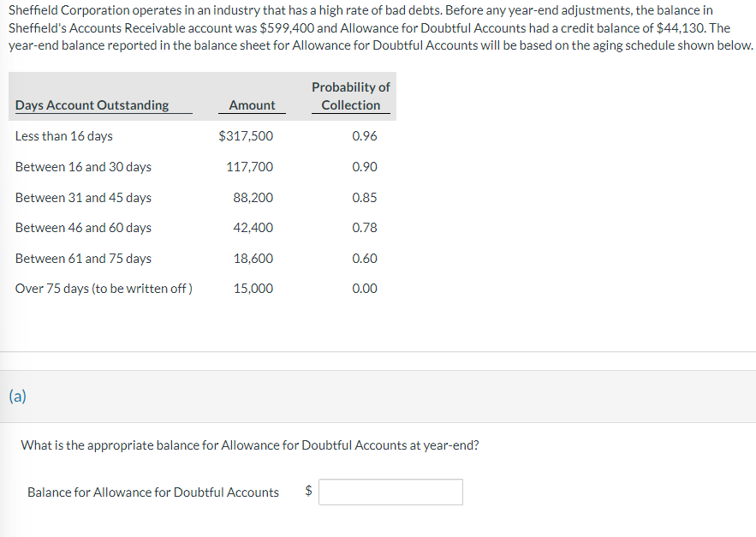This screenshot has width=756, height=537.
Task: Select the 'Probability of Collection' column header
Action: coord(351,96)
